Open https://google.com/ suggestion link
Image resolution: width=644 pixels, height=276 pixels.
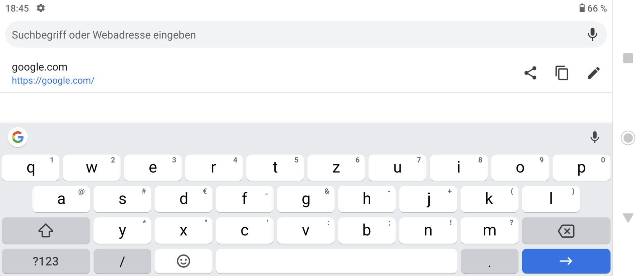tap(53, 81)
